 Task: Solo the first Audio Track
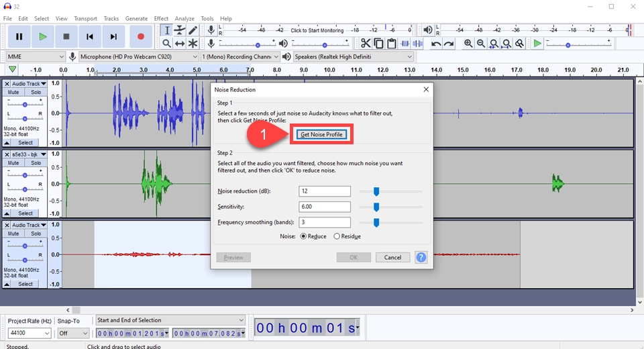(36, 92)
